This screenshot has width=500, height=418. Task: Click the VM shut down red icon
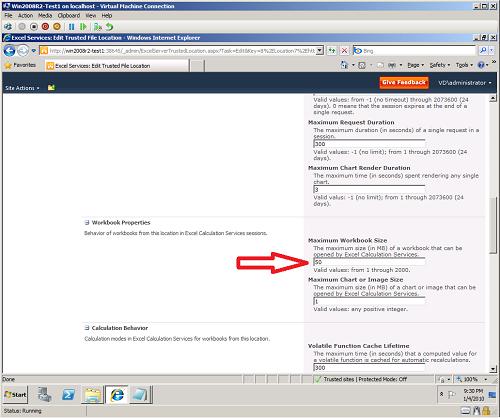click(x=46, y=27)
